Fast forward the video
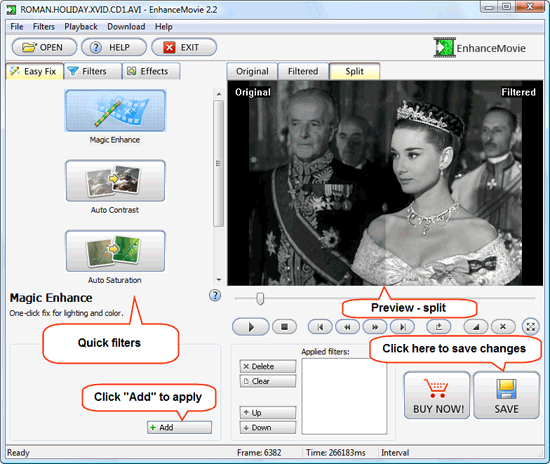The width and height of the screenshot is (550, 464). click(x=375, y=327)
